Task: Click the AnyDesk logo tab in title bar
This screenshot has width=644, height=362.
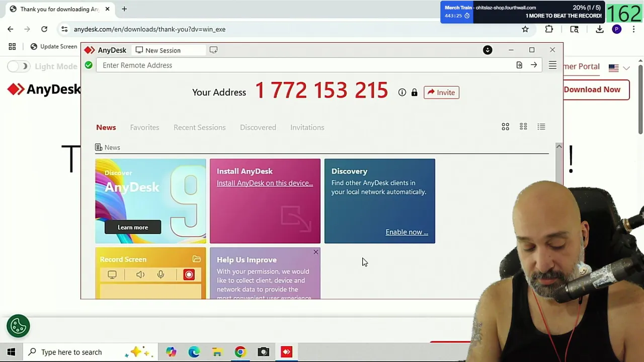Action: tap(106, 50)
